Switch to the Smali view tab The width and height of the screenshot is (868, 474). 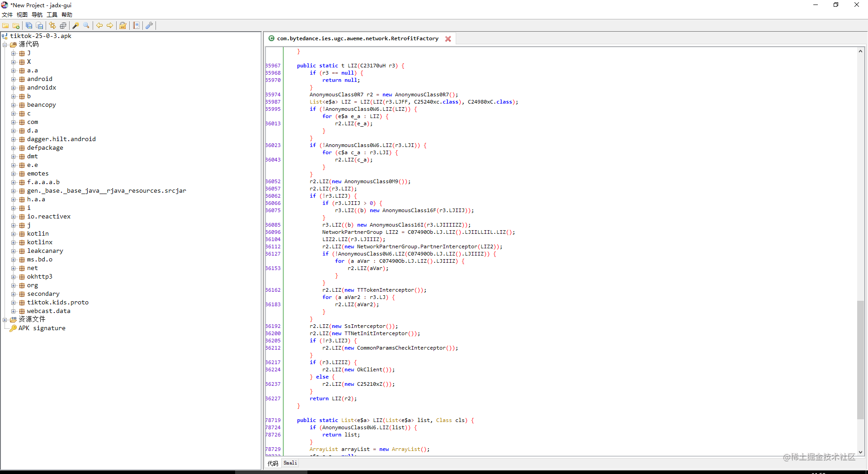pos(290,463)
